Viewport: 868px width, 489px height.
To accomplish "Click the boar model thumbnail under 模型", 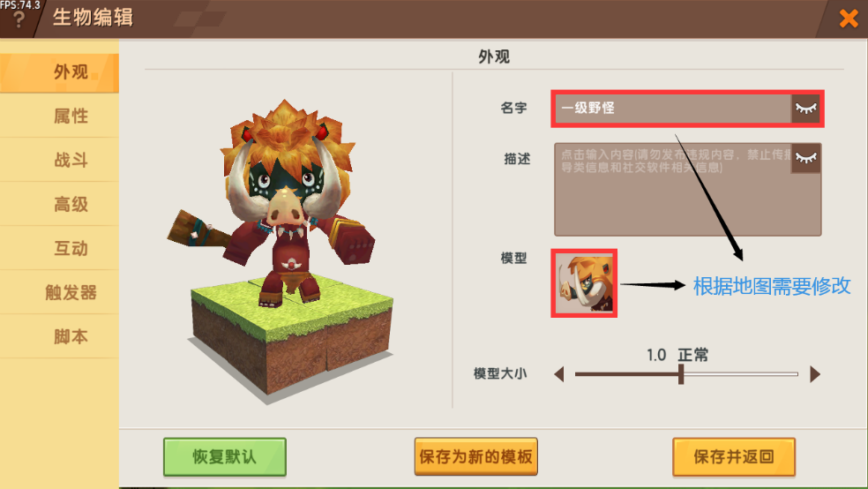I will pos(584,283).
